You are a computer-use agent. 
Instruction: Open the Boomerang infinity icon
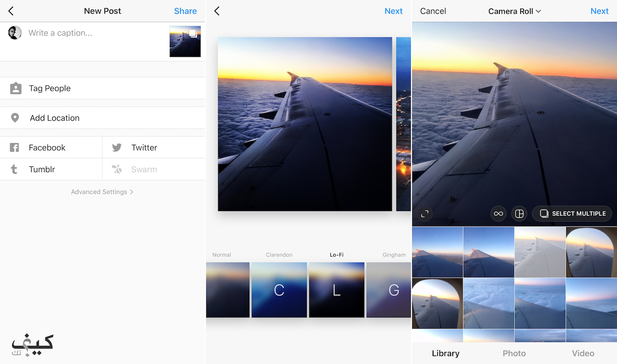(498, 214)
